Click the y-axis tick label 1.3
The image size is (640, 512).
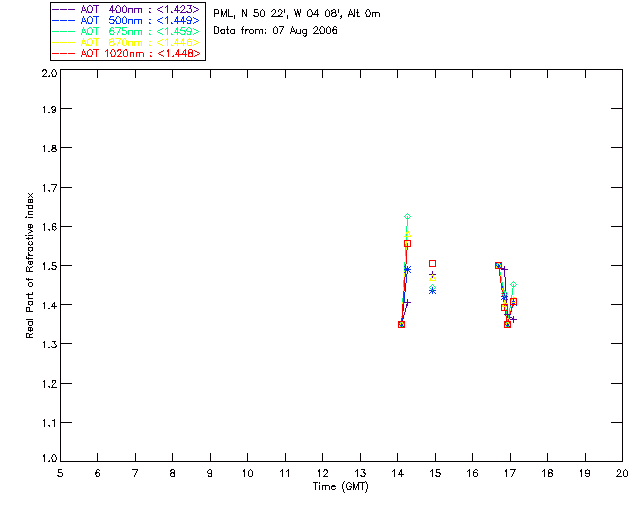49,344
